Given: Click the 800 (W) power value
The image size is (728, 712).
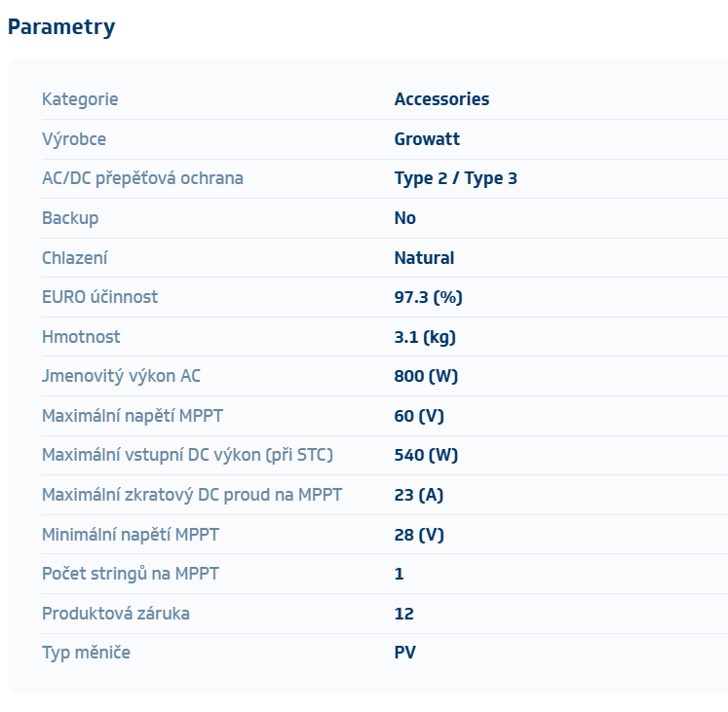Looking at the screenshot, I should tap(426, 376).
